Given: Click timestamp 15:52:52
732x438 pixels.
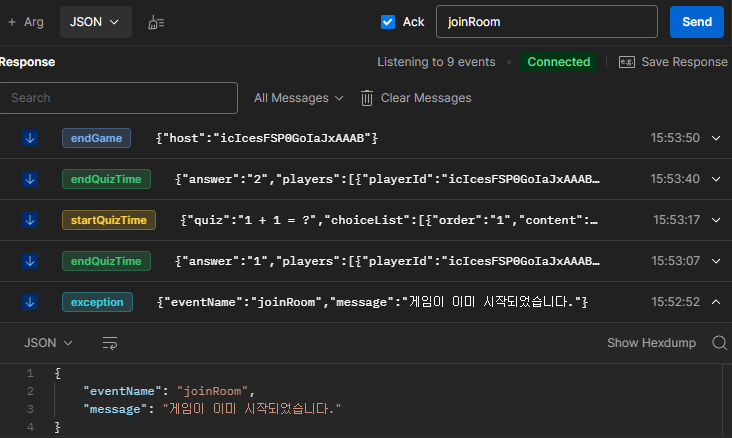Looking at the screenshot, I should pos(675,303).
